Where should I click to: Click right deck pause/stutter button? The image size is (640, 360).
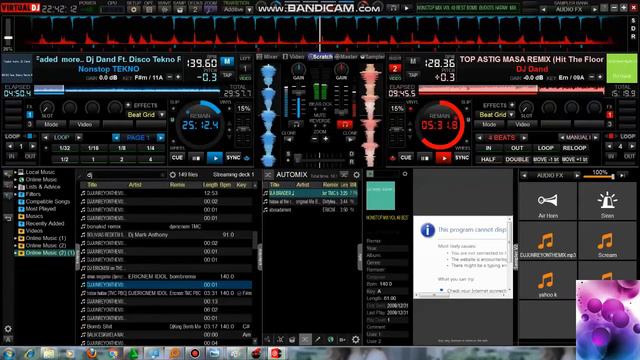point(424,158)
